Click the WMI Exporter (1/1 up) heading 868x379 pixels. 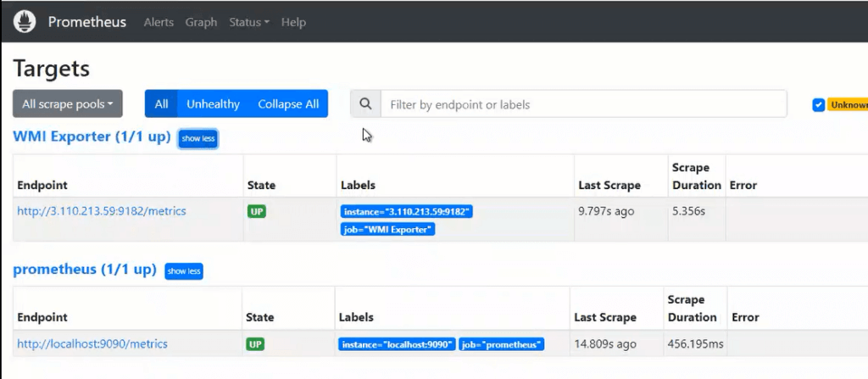coord(92,137)
